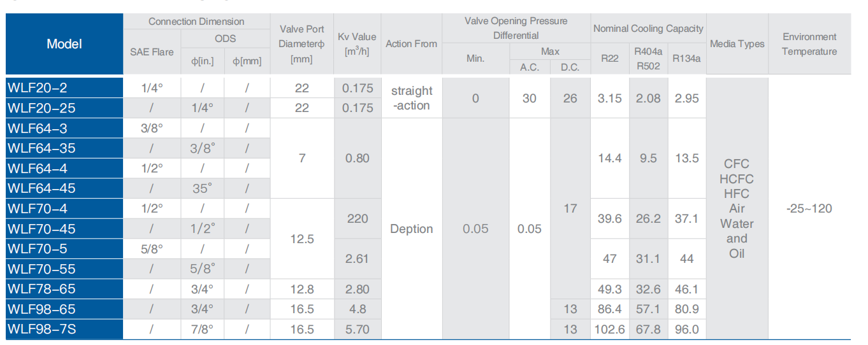Click the Deption action cell

click(x=412, y=229)
